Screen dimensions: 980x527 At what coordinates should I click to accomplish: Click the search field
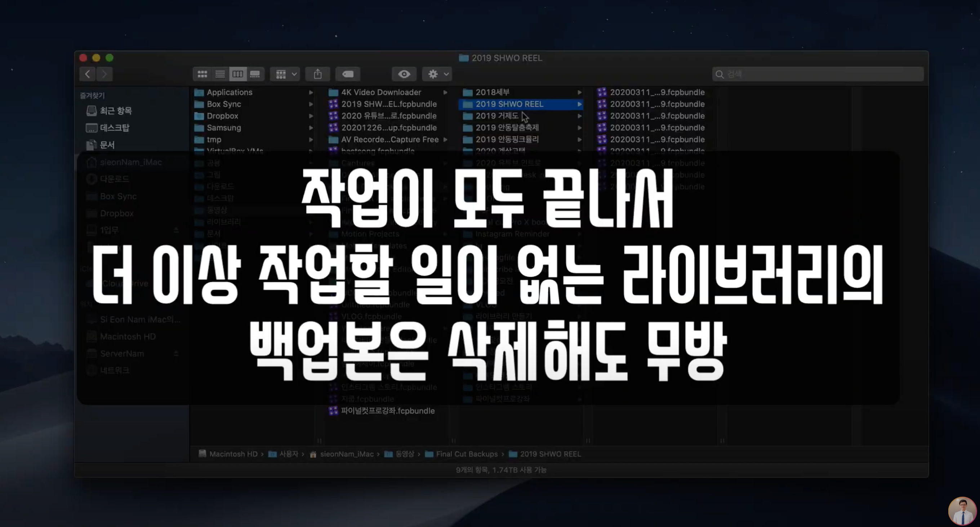(x=818, y=74)
